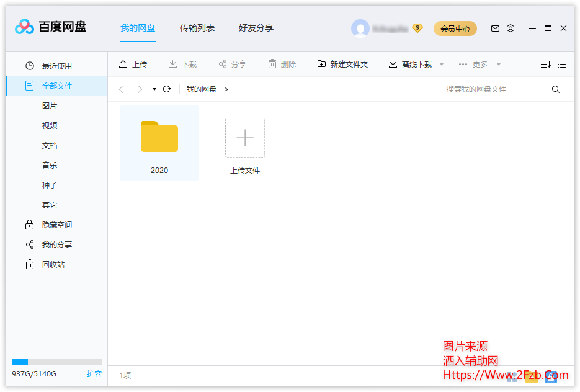This screenshot has height=392, width=580.
Task: Switch to list view mode icon
Action: (x=562, y=65)
